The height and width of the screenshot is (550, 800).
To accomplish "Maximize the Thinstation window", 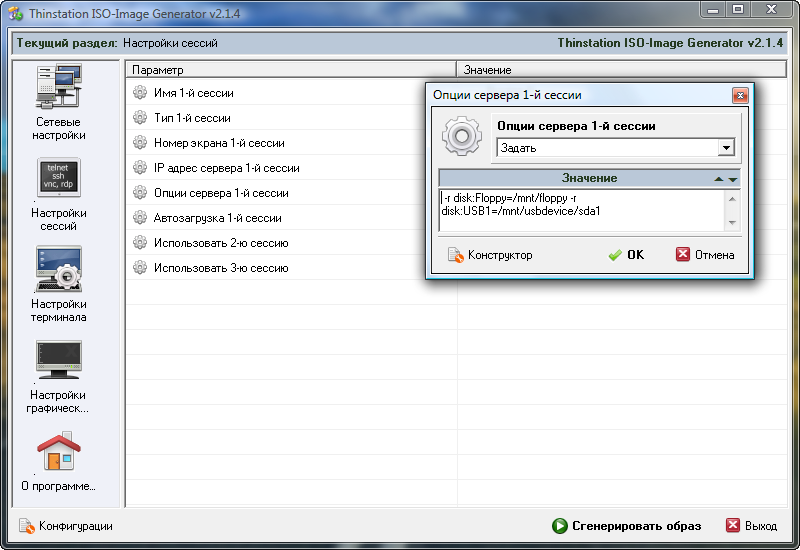I will 738,9.
